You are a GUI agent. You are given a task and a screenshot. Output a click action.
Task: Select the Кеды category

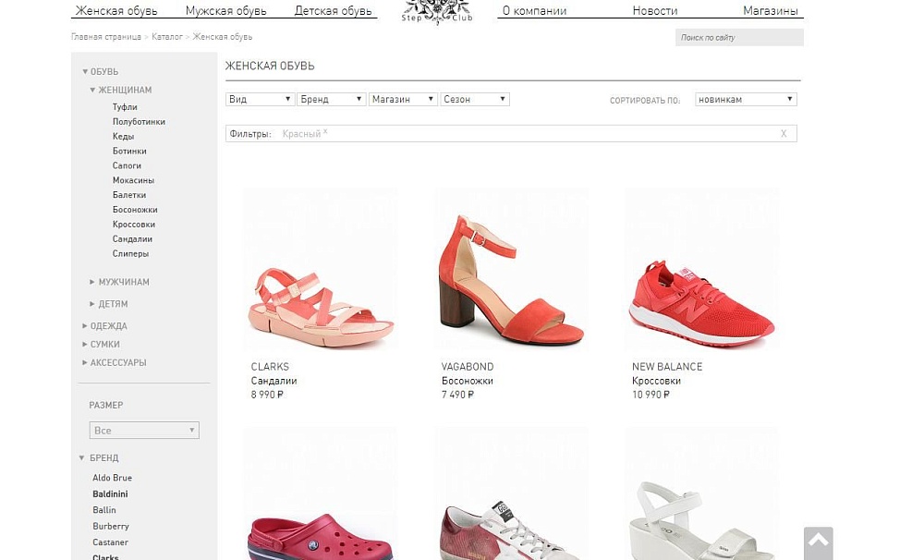(123, 136)
